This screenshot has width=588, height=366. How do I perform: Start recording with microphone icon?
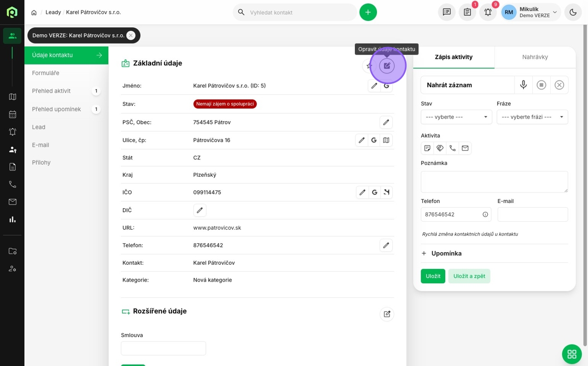[523, 85]
